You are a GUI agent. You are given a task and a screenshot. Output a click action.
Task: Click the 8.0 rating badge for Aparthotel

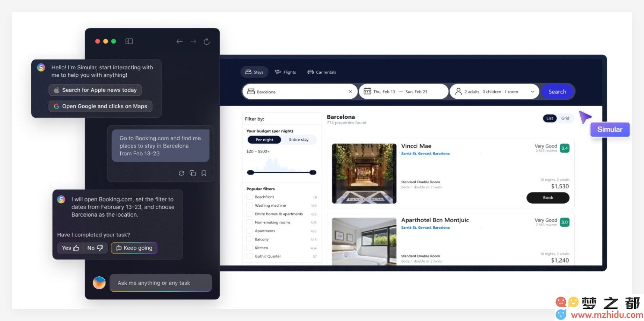pyautogui.click(x=565, y=222)
